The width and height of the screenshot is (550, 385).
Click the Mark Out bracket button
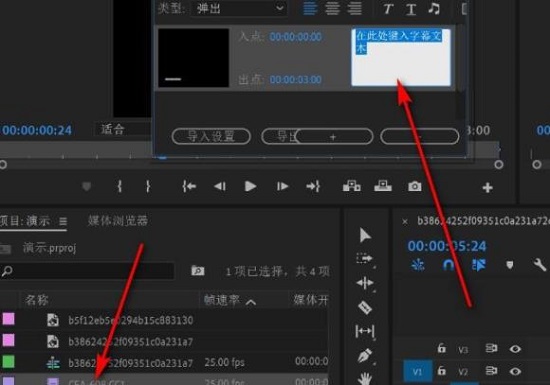(x=148, y=186)
